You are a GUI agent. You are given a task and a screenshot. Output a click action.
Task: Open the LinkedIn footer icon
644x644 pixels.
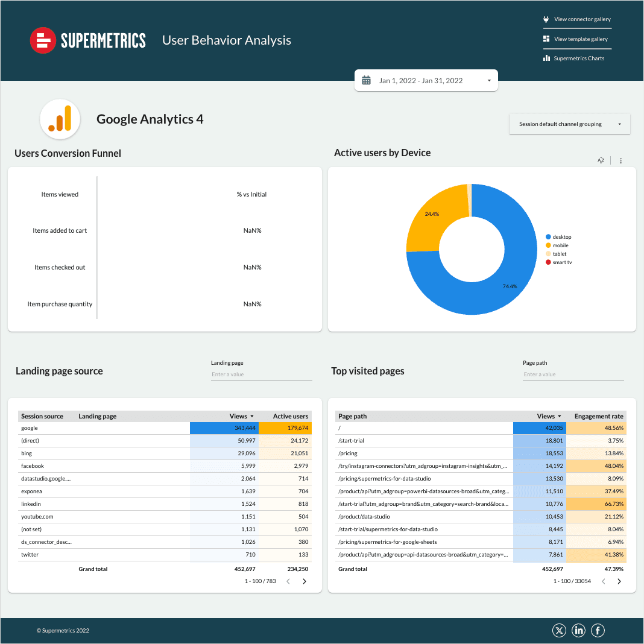pos(579,630)
